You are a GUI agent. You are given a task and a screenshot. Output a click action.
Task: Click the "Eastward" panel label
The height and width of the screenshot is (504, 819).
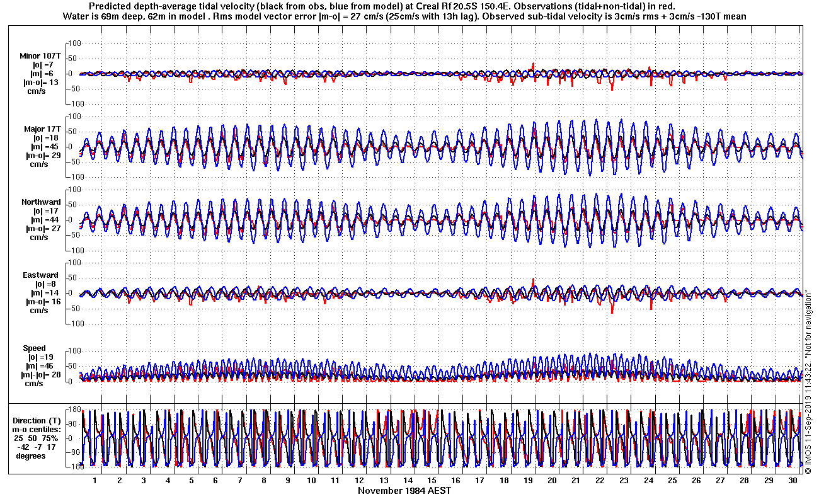pyautogui.click(x=40, y=275)
